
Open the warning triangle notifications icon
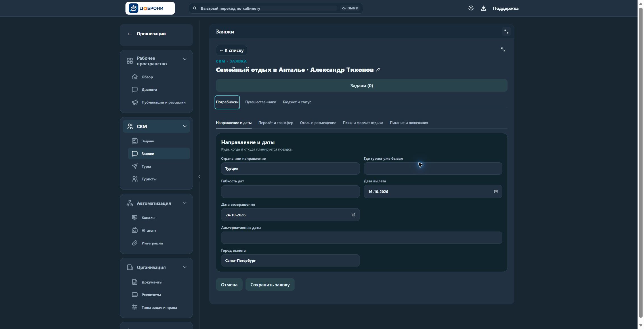(483, 8)
